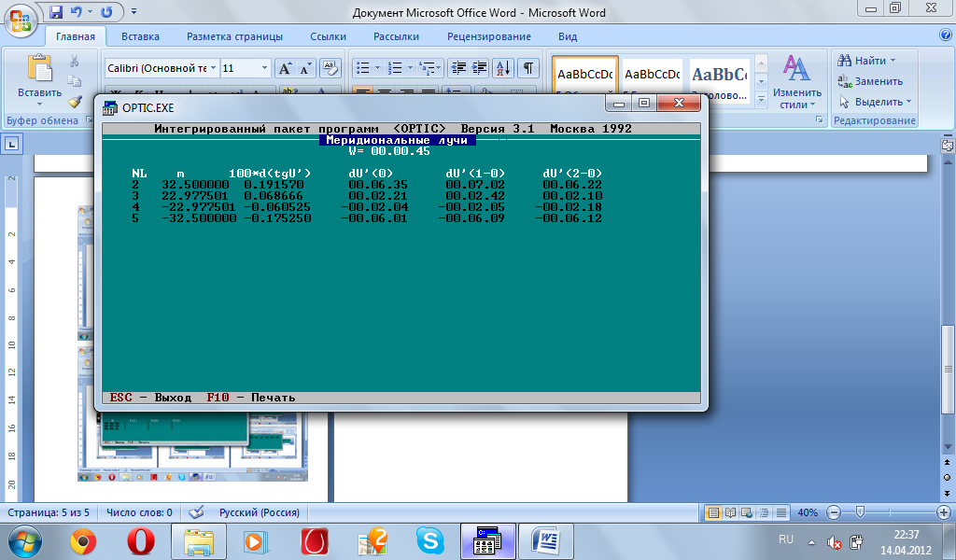
Task: Click the 40% zoom level
Action: click(x=808, y=512)
